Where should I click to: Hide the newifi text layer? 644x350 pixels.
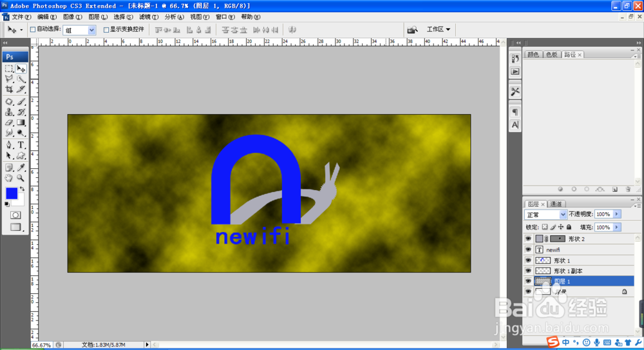[528, 249]
